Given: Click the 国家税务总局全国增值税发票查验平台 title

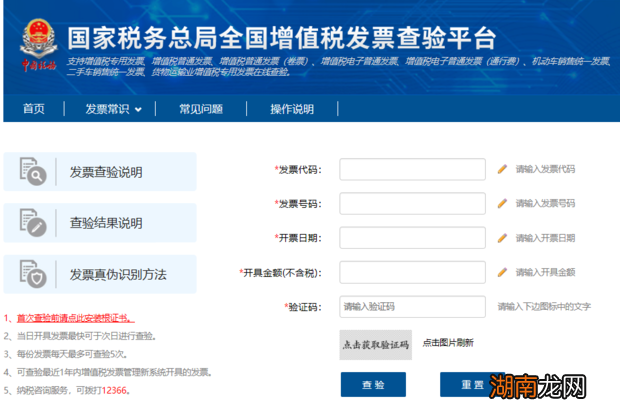Looking at the screenshot, I should [x=281, y=38].
